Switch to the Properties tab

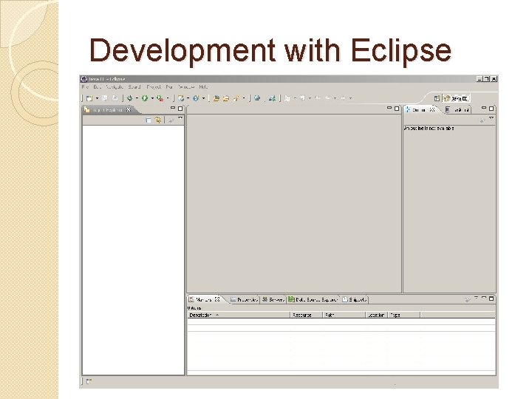(245, 299)
